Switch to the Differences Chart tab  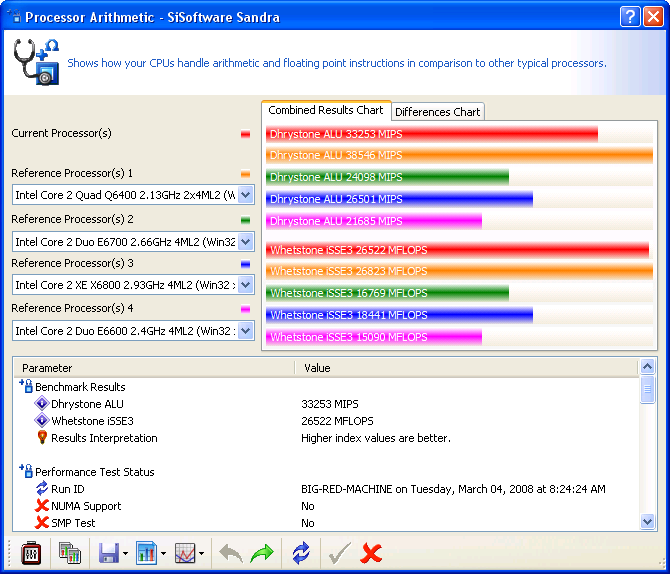pos(438,112)
